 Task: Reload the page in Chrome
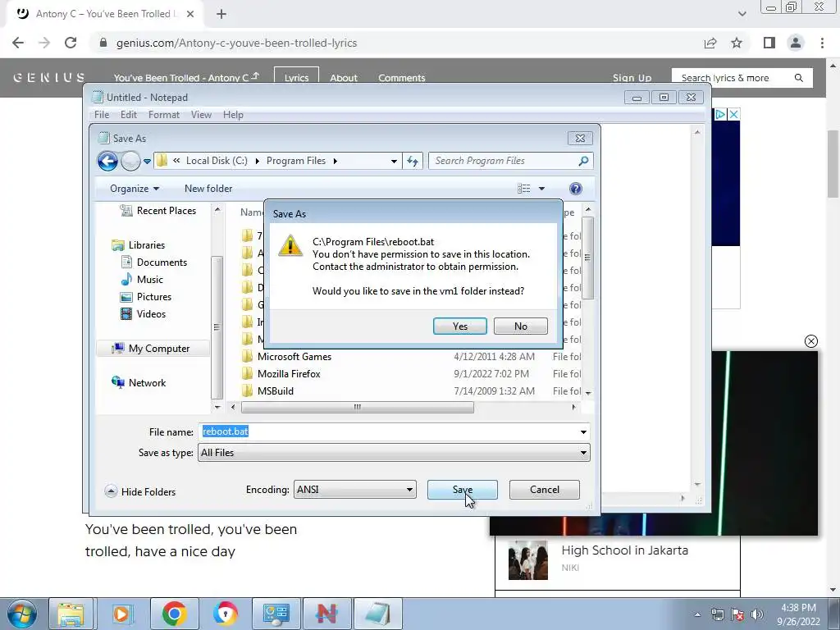pyautogui.click(x=71, y=43)
